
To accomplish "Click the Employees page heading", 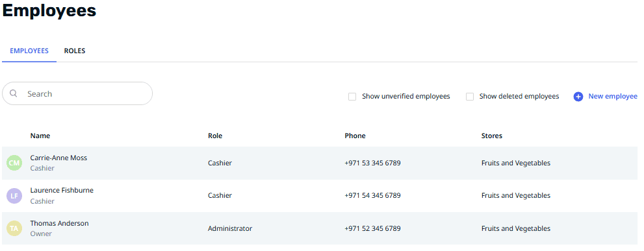I will [x=49, y=10].
